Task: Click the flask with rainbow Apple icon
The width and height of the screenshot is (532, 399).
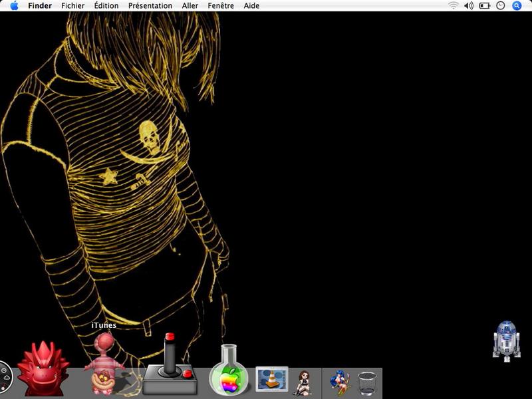Action: [x=229, y=370]
